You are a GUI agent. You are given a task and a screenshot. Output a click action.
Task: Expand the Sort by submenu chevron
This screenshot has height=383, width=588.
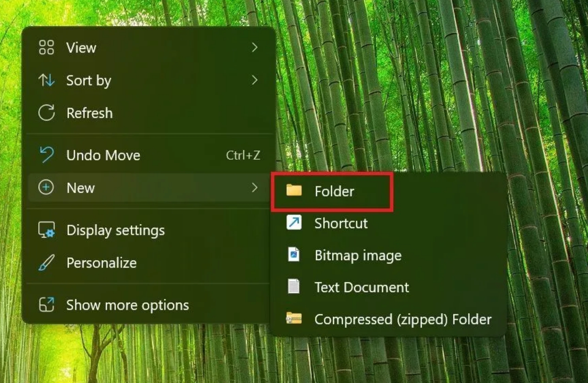coord(255,80)
